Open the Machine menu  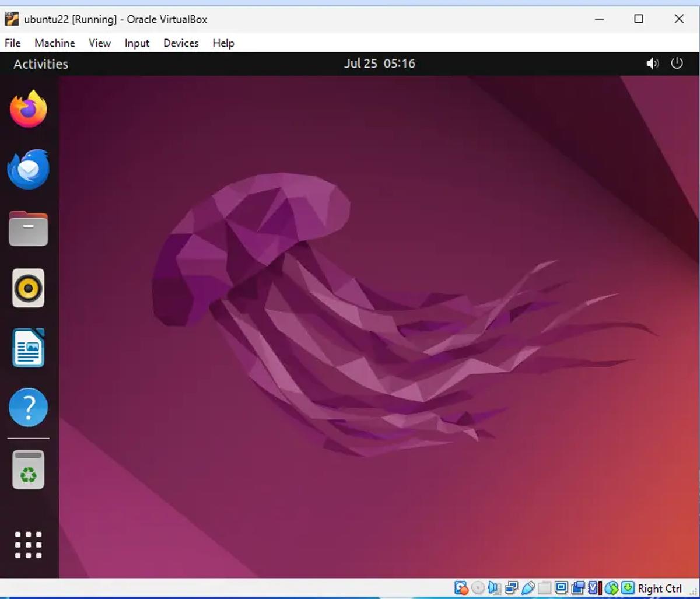(x=55, y=43)
